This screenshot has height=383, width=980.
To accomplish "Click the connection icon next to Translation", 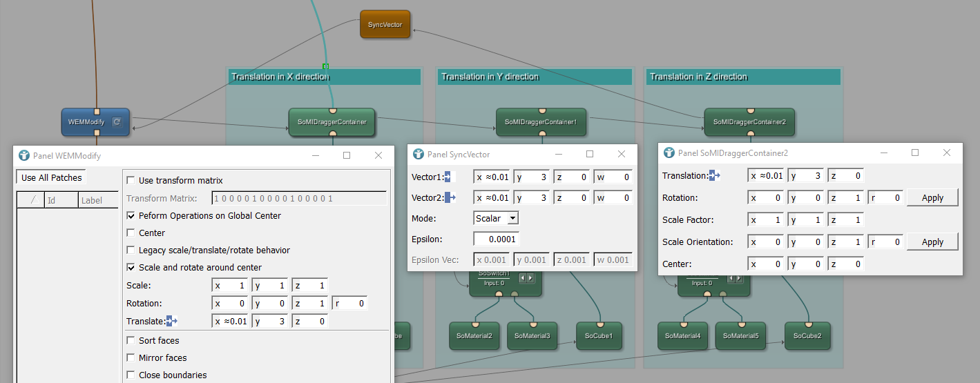I will click(715, 176).
